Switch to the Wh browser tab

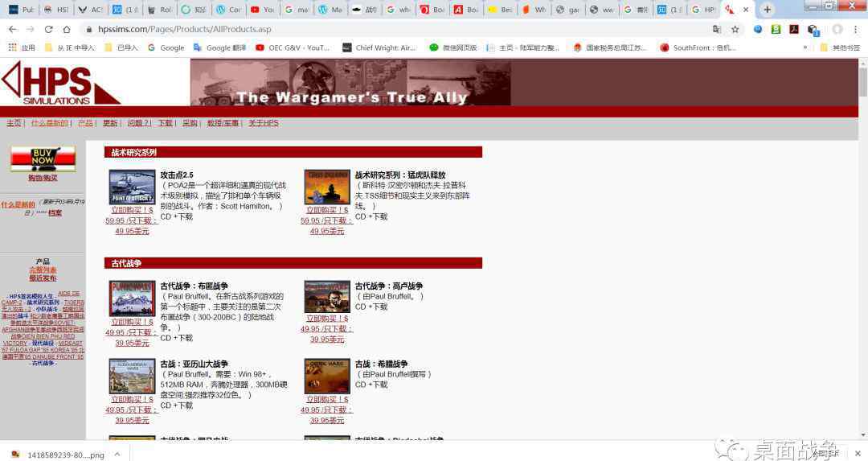click(x=534, y=10)
